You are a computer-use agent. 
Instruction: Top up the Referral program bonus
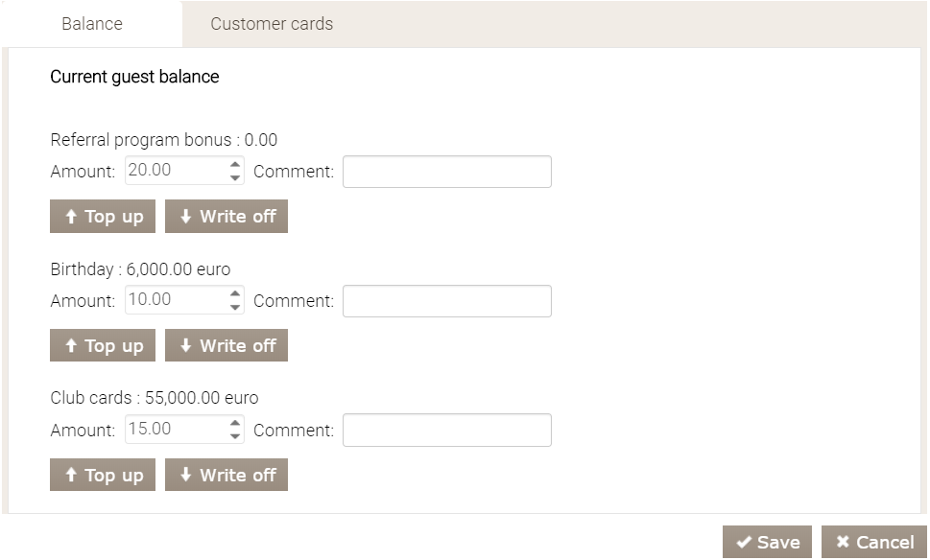tap(103, 217)
